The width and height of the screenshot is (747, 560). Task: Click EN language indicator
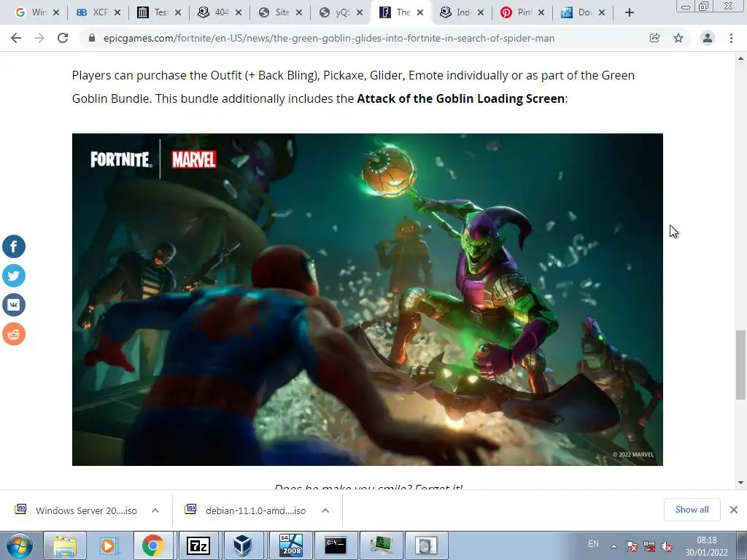pos(593,544)
